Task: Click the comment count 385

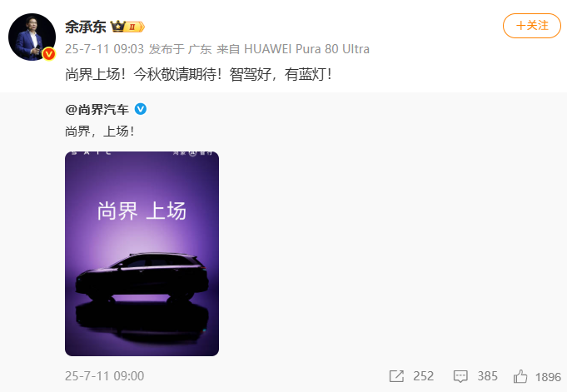Action: (x=487, y=376)
